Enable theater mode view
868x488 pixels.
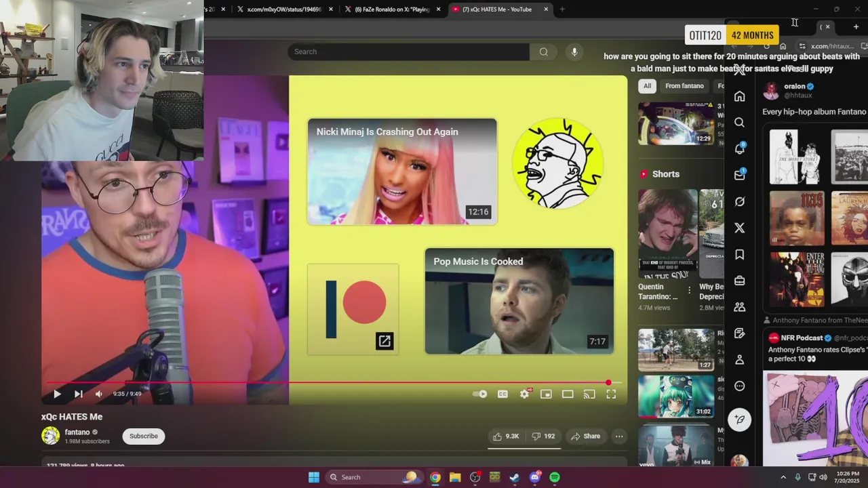coord(568,394)
